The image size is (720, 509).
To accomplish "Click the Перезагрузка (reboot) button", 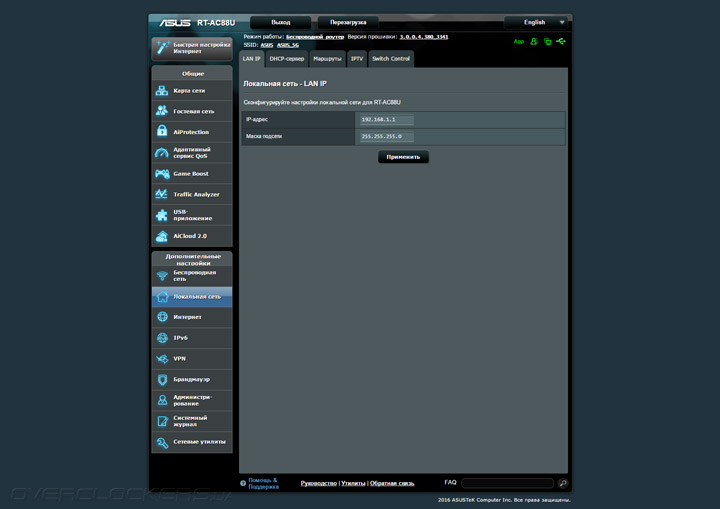I will point(348,22).
